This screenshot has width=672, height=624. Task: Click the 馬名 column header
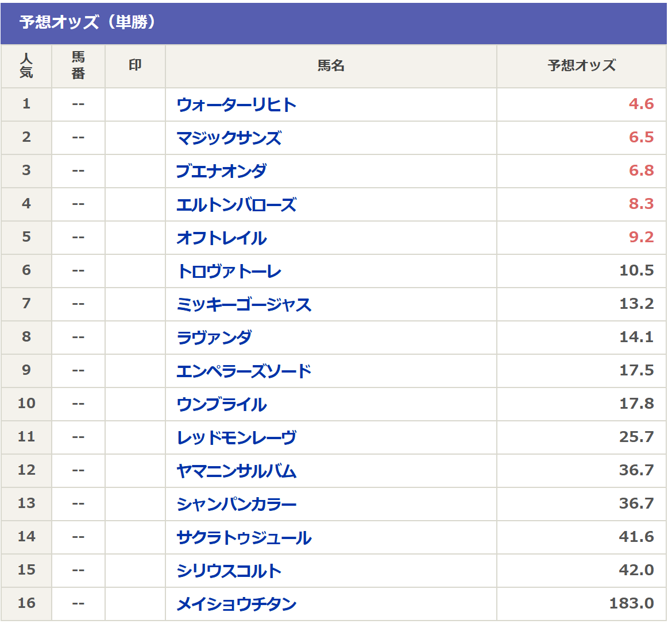coord(331,66)
